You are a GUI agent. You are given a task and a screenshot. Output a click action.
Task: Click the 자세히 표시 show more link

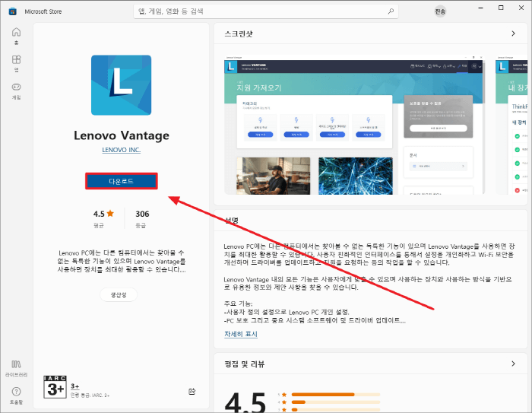click(x=241, y=334)
